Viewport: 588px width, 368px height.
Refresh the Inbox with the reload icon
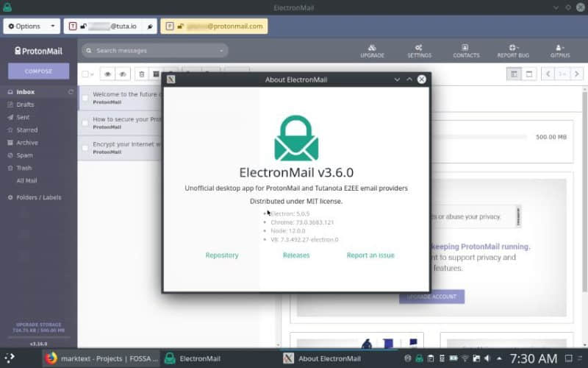[x=71, y=92]
